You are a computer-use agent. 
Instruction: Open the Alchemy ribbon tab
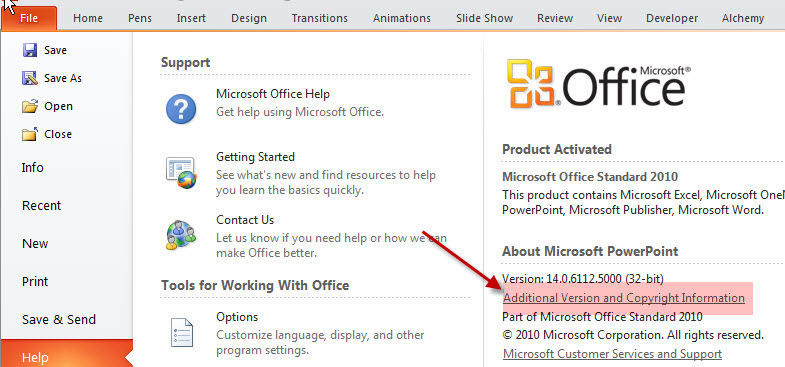[743, 19]
